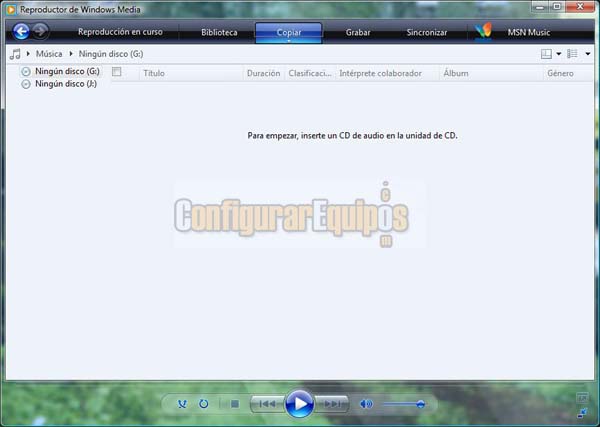
Task: Switch to the Biblioteca tab
Action: click(x=219, y=33)
